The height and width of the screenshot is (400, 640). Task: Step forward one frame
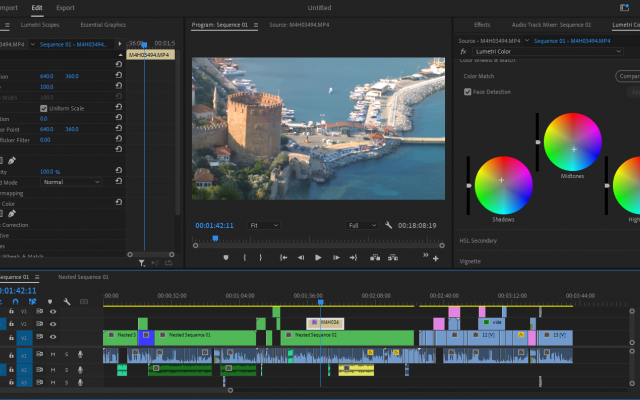(x=336, y=258)
